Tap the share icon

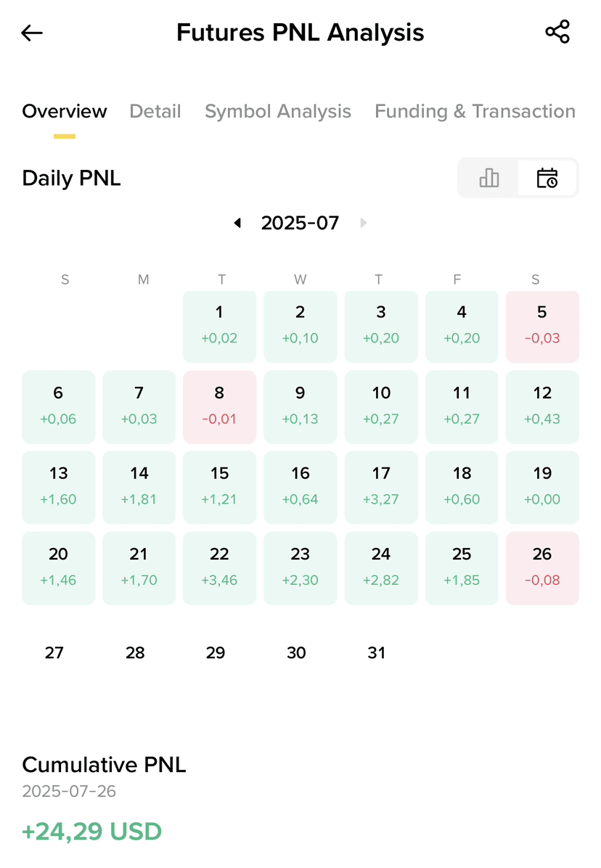(x=557, y=32)
